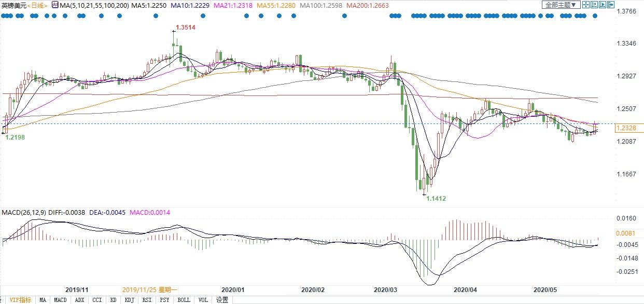Switch to the MACD indicator tab
Screen dimensions: 644x304
[61, 300]
